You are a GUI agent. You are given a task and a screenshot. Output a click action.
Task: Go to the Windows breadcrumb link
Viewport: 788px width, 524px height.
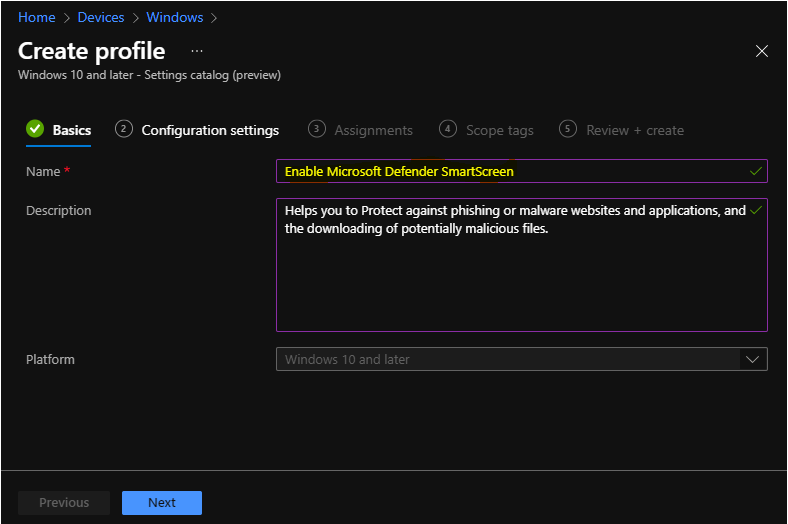tap(174, 18)
